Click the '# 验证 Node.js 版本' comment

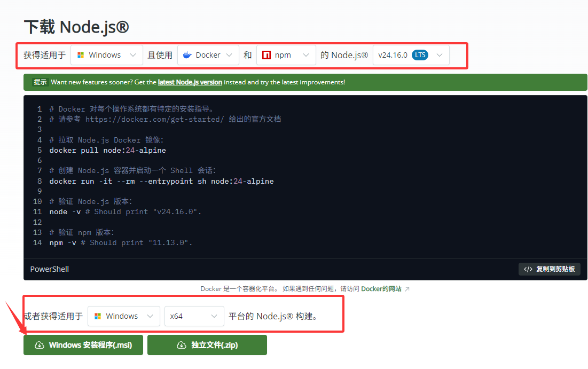91,201
